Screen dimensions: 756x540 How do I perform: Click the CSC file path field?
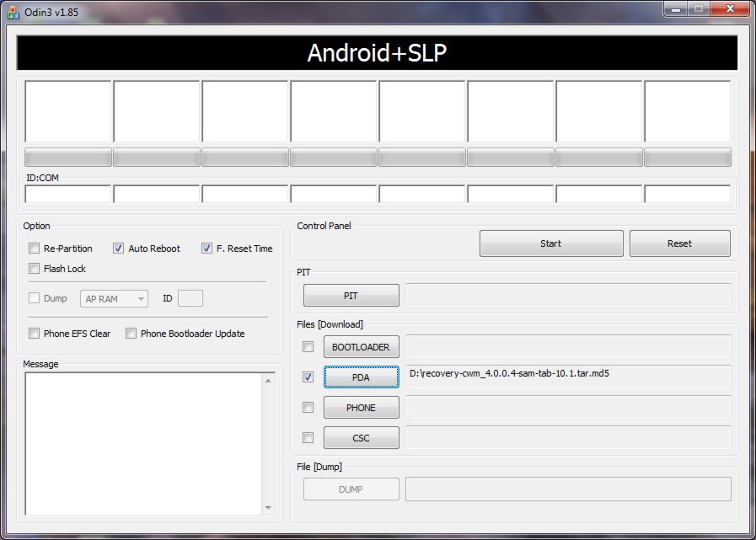568,438
